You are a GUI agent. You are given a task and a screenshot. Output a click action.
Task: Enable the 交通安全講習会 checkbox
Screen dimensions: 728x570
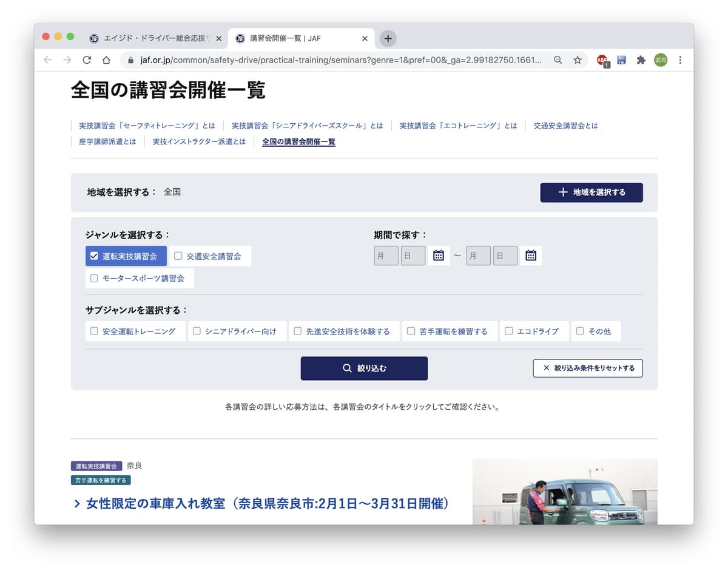[x=178, y=256]
